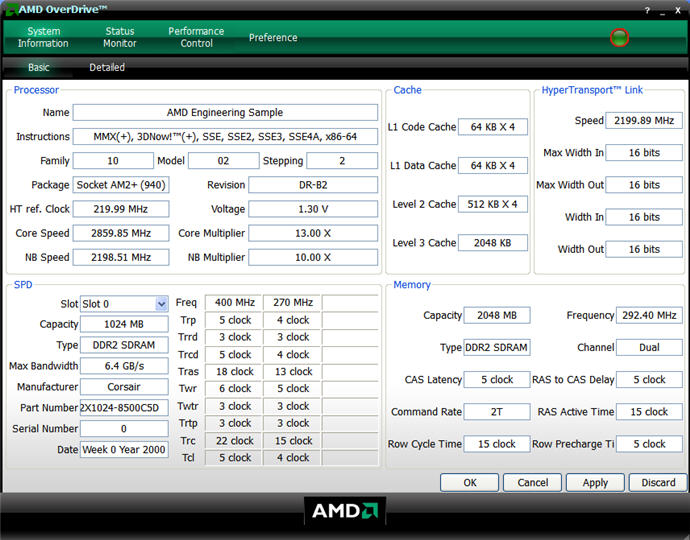Click the RAS to CAS Delay value

(x=649, y=379)
